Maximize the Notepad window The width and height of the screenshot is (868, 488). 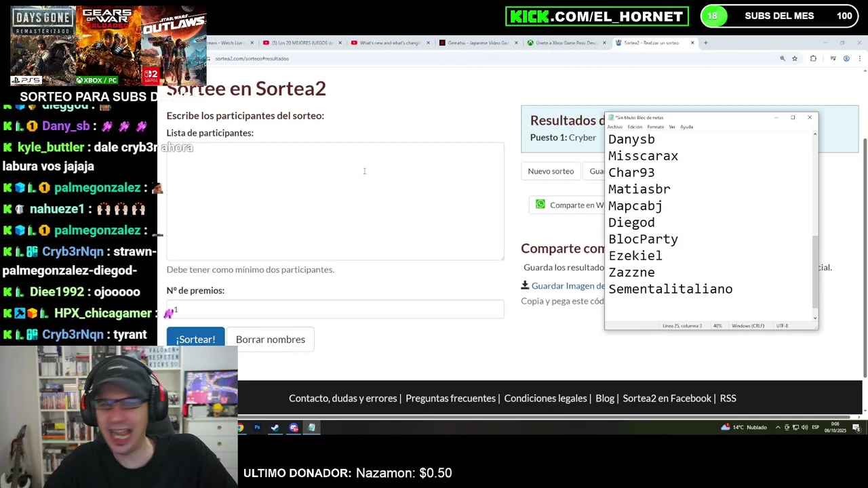point(792,117)
